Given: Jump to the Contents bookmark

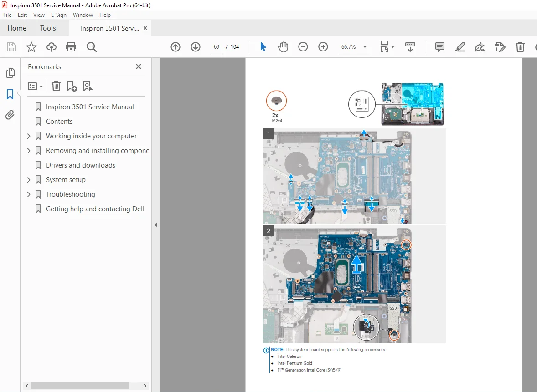Looking at the screenshot, I should pyautogui.click(x=59, y=122).
